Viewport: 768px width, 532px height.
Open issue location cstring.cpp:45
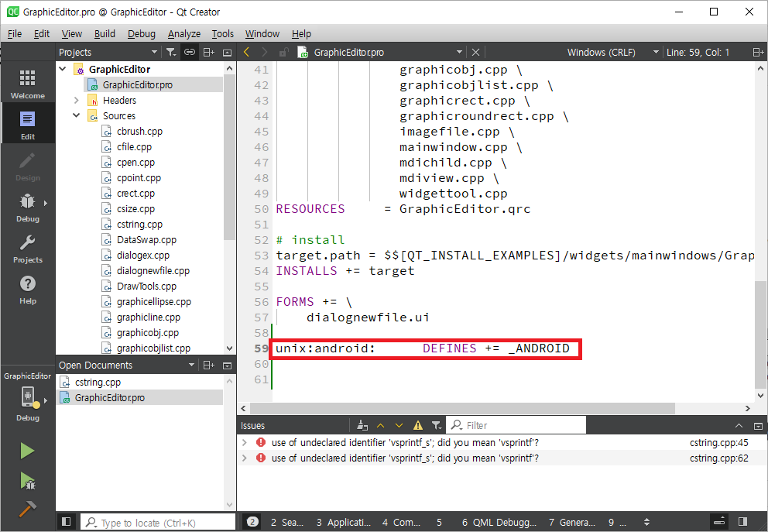(718, 442)
